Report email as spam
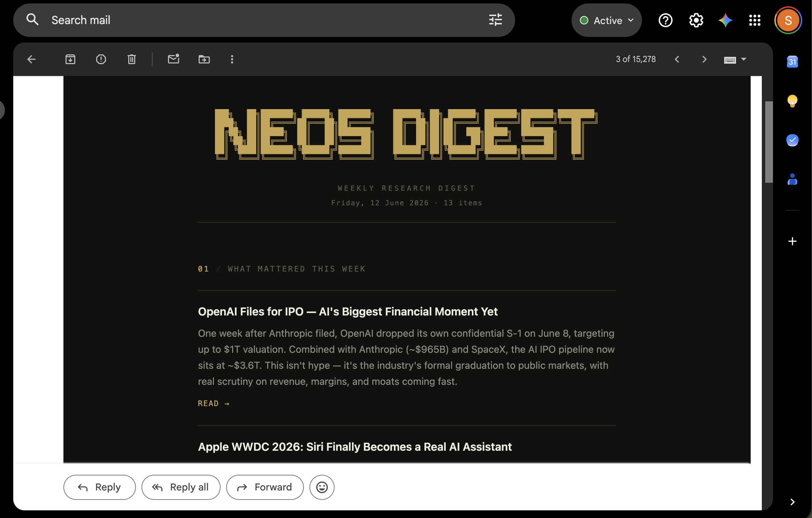 (101, 59)
